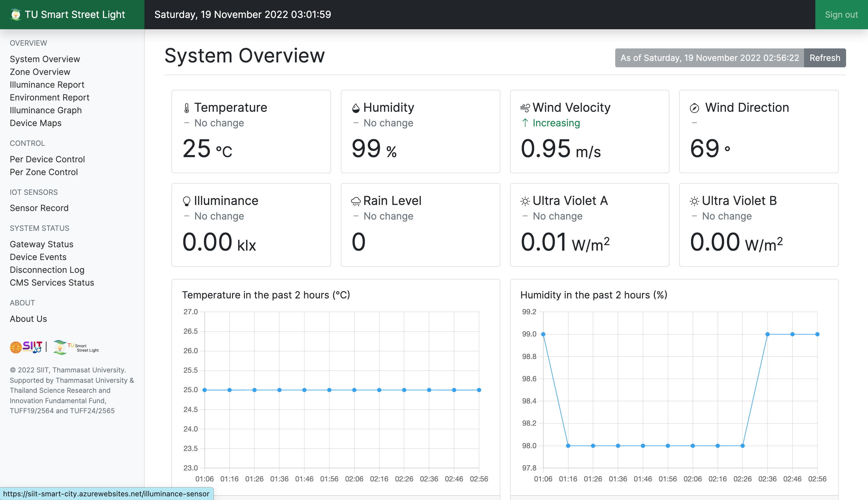The image size is (868, 500).
Task: Open Sensor Record under IoT Sensors
Action: (39, 208)
